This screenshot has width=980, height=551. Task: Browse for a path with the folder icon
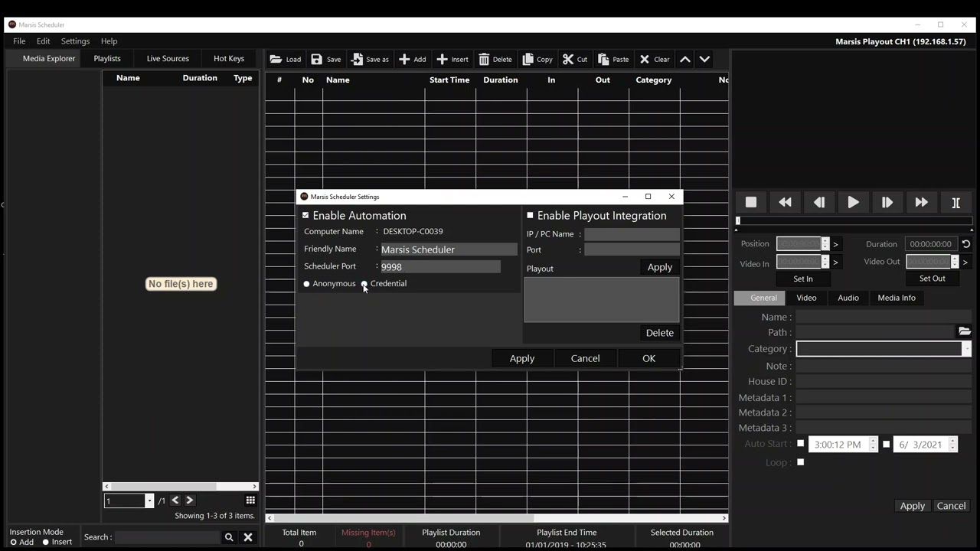965,331
